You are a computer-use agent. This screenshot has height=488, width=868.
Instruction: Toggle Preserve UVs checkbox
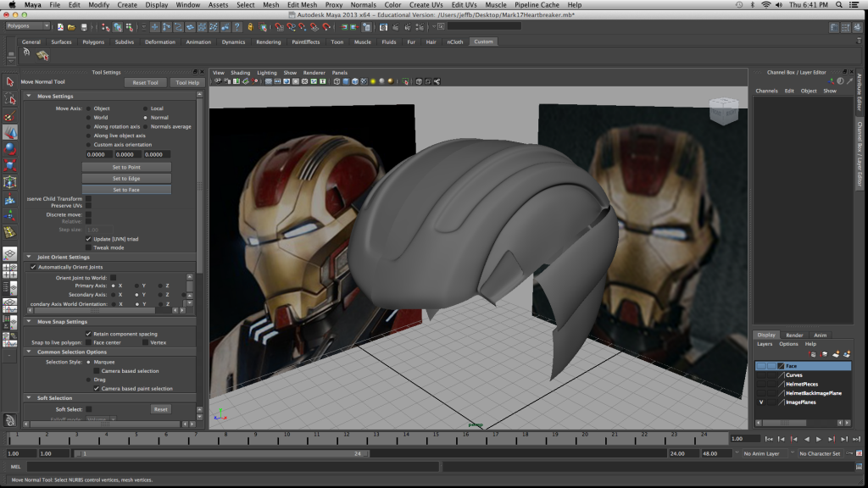coord(88,206)
